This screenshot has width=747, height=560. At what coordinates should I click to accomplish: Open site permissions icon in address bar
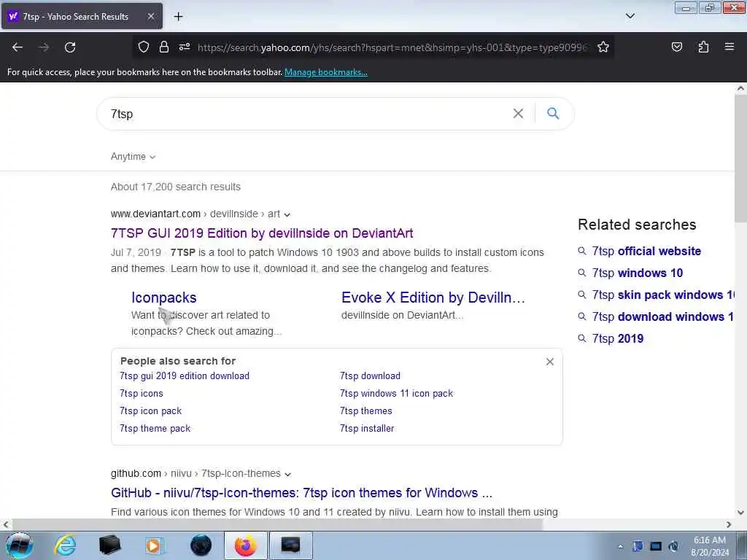coord(185,47)
